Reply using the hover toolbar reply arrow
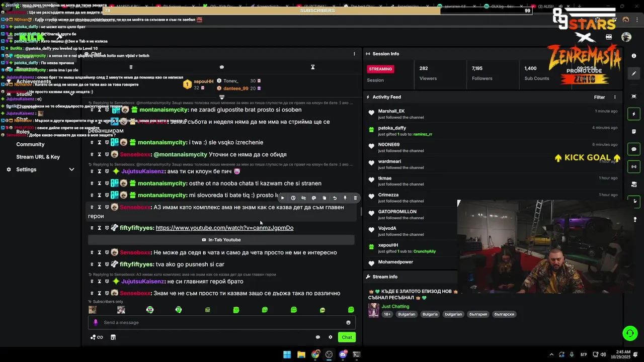This screenshot has height=362, width=644. [335, 198]
